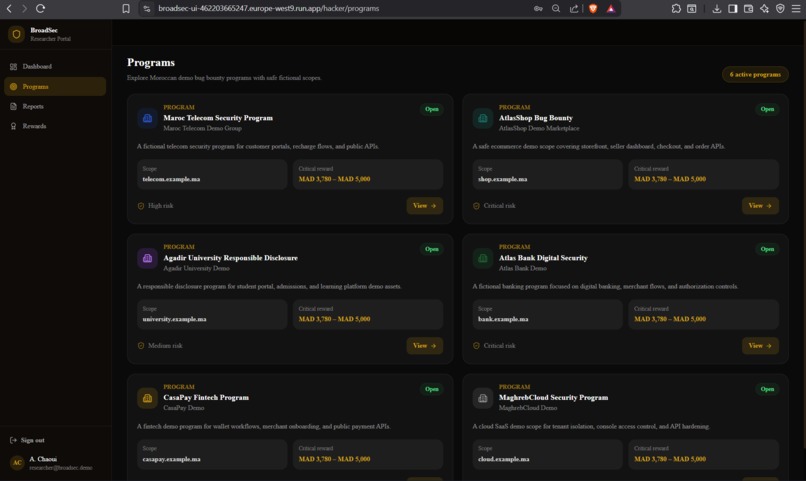The width and height of the screenshot is (806, 481).
Task: Click the university.example.ma scope text
Action: pos(174,319)
